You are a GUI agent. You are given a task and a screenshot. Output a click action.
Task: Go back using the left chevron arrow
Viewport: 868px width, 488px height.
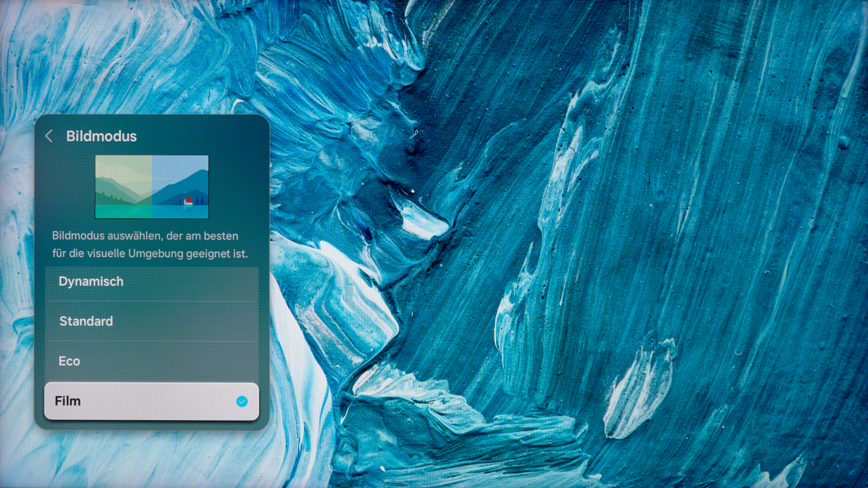[49, 136]
